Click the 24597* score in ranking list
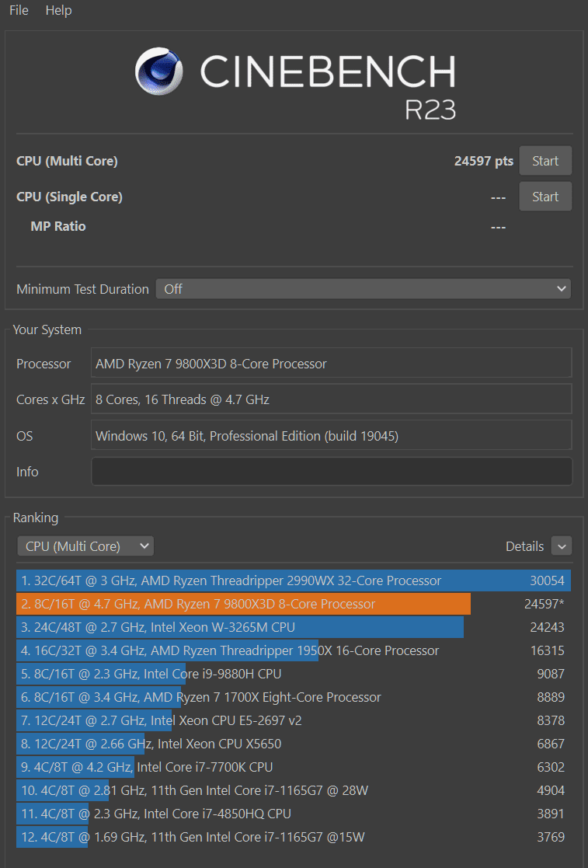588x868 pixels. [x=545, y=604]
